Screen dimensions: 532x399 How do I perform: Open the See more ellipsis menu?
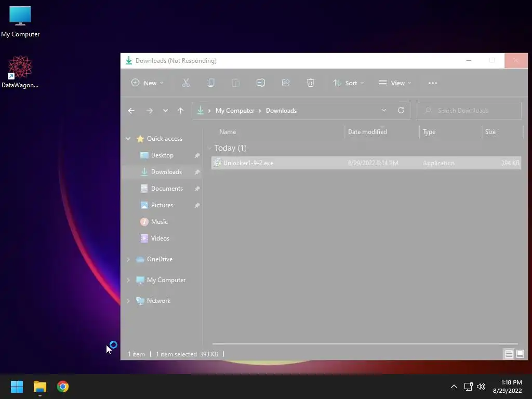click(x=433, y=83)
